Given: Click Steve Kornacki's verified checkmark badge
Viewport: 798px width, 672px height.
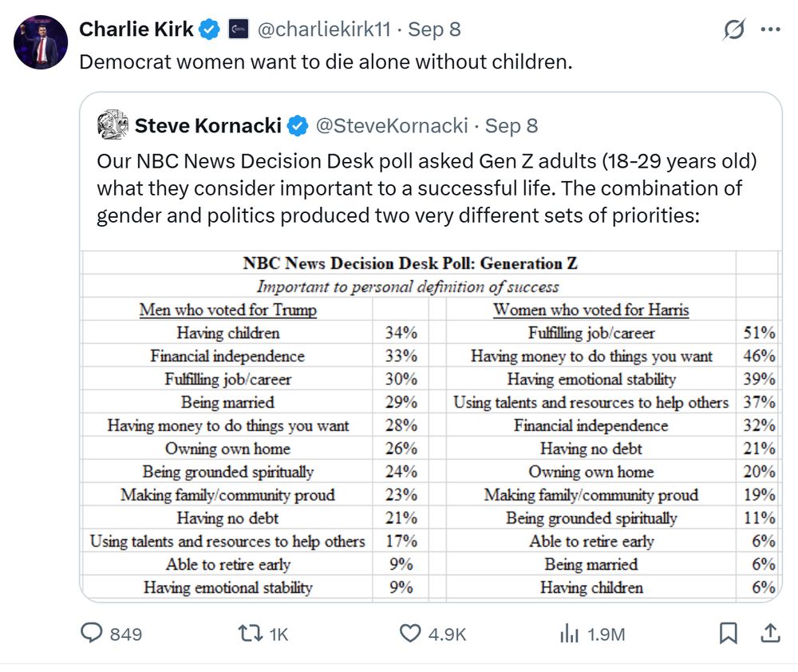Looking at the screenshot, I should (x=298, y=125).
